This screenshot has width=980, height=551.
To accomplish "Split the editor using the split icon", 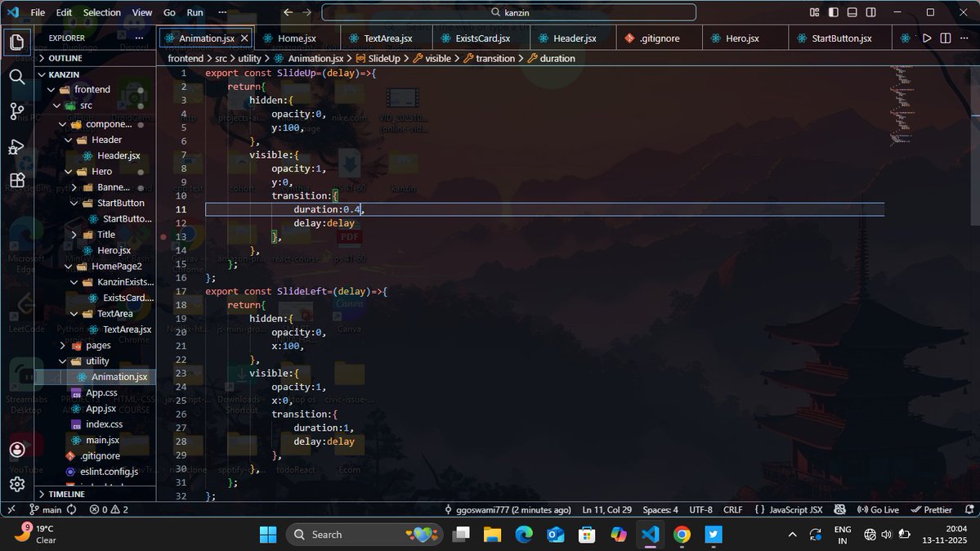I will click(947, 38).
